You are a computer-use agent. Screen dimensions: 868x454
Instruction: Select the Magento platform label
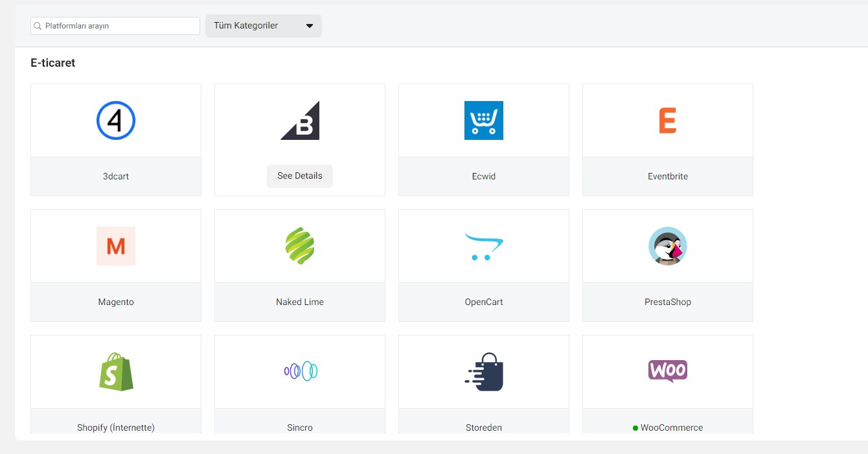pyautogui.click(x=116, y=302)
